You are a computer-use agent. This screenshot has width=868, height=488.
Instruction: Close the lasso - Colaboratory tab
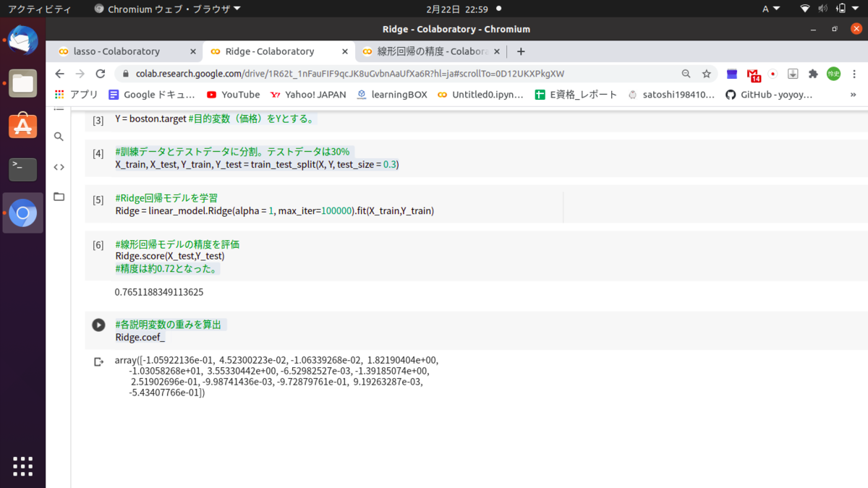[193, 51]
